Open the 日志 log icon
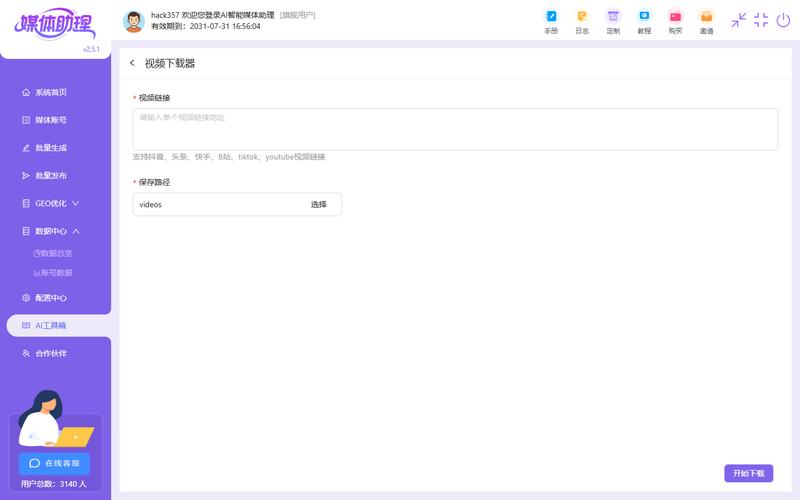 (582, 17)
